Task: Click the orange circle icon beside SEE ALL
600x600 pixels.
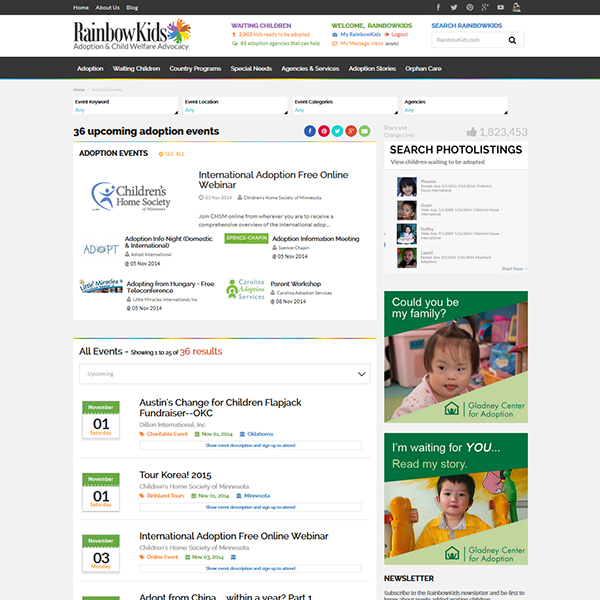Action: tap(161, 154)
